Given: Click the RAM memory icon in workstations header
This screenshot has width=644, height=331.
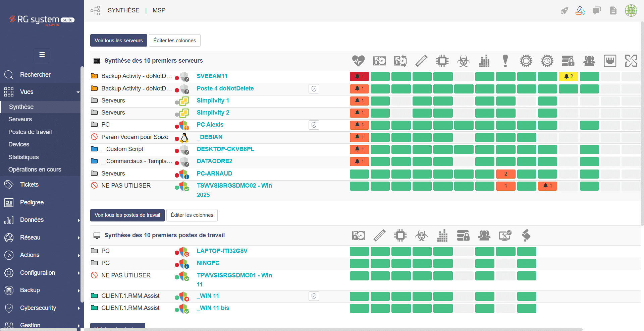Looking at the screenshot, I should tap(379, 236).
